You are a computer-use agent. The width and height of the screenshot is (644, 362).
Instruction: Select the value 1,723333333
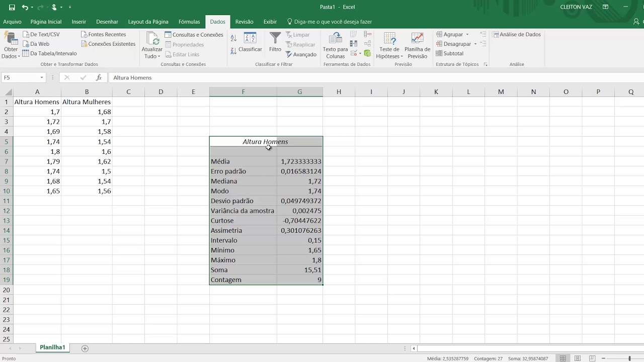[x=300, y=161]
